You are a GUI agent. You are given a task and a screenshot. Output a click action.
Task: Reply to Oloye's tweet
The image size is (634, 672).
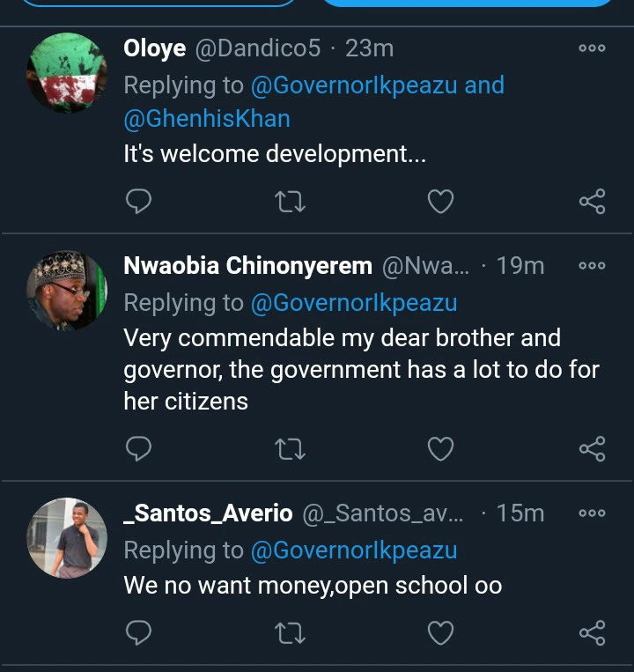(x=139, y=203)
